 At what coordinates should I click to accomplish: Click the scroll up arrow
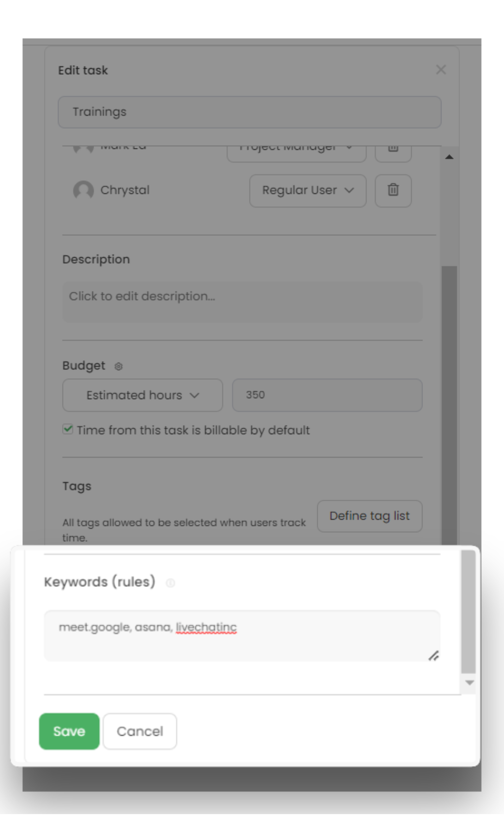point(449,157)
